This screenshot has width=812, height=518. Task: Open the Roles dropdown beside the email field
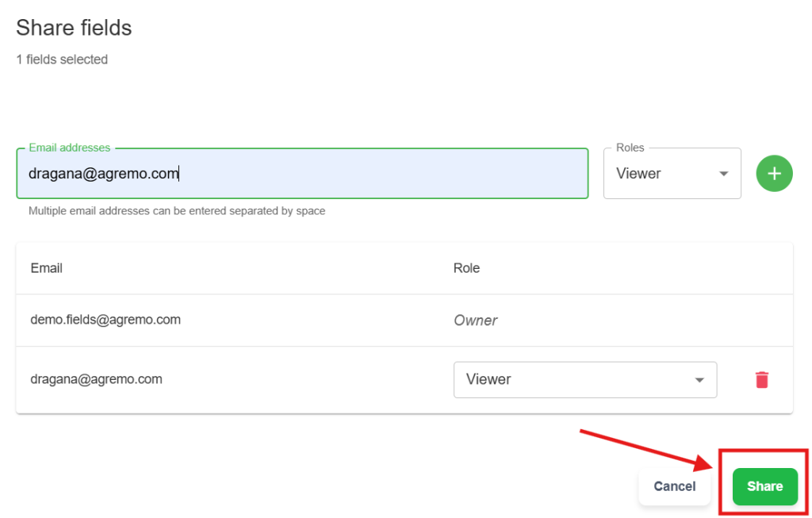[x=671, y=174]
